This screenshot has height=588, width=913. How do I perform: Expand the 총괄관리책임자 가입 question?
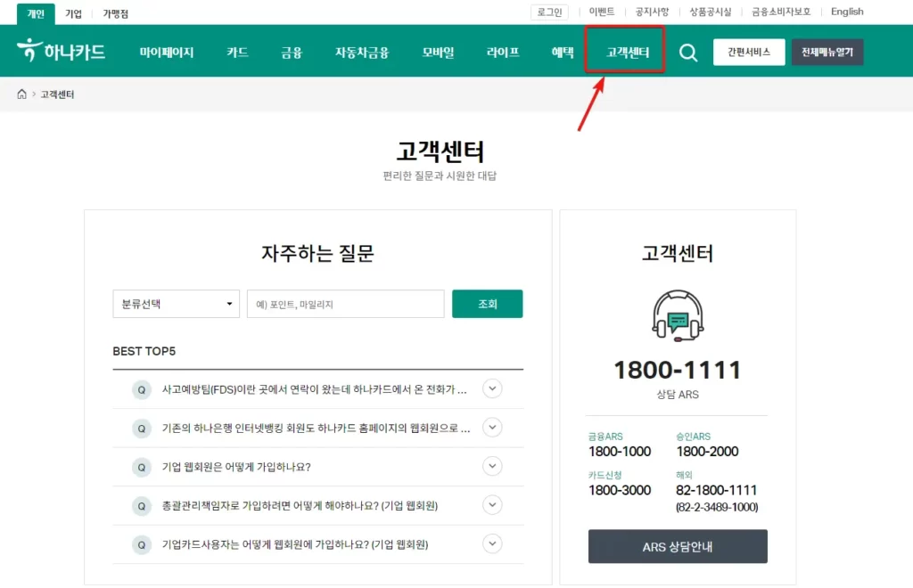492,505
